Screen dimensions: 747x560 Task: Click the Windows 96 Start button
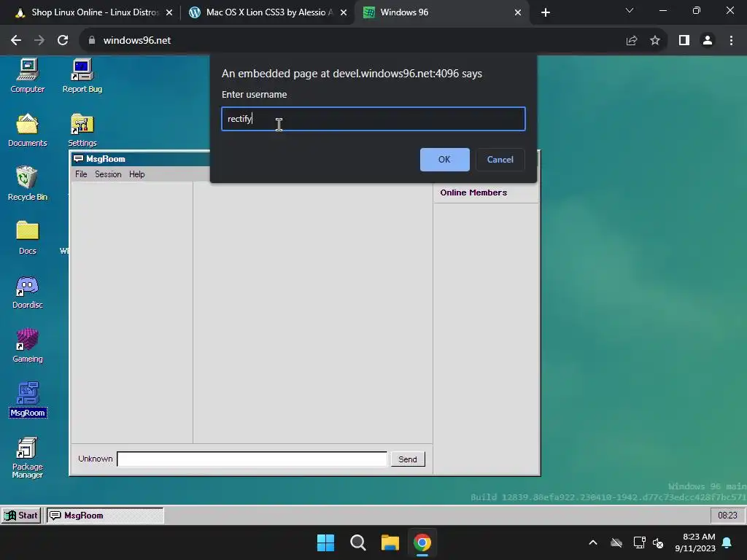[x=21, y=516]
